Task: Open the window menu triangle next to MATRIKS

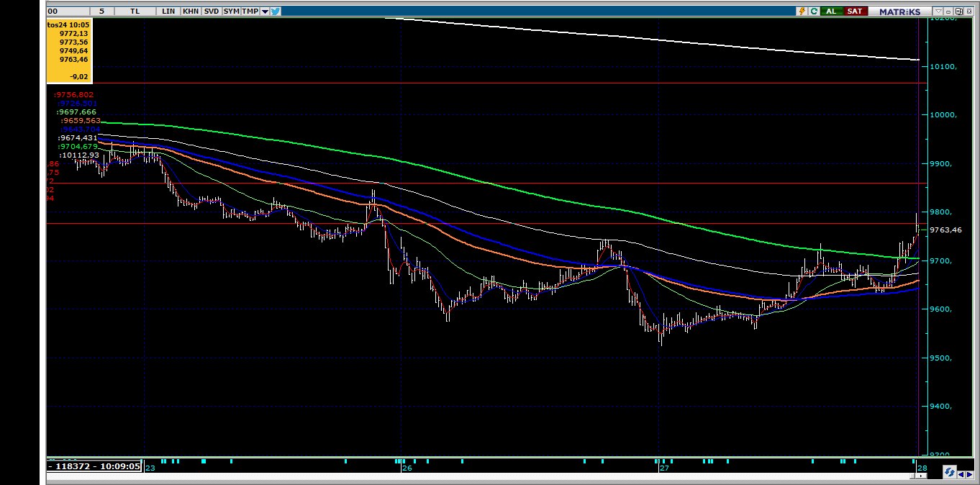Action: pyautogui.click(x=938, y=11)
